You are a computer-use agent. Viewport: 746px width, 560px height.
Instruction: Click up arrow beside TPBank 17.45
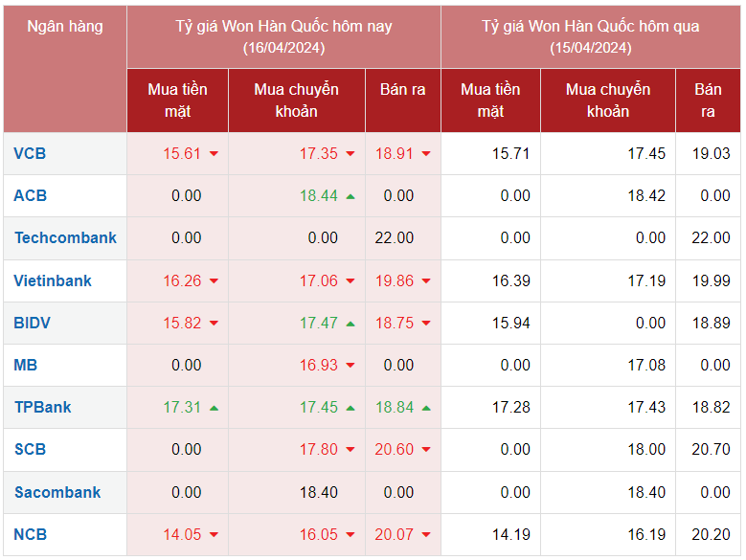(350, 408)
